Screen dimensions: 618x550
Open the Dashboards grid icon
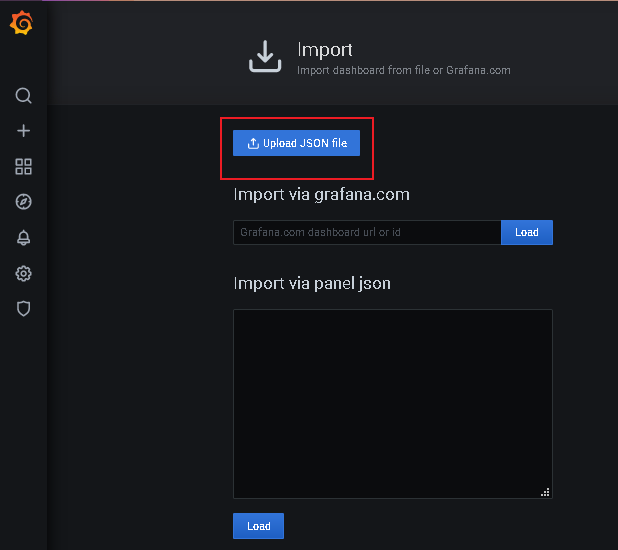click(23, 166)
